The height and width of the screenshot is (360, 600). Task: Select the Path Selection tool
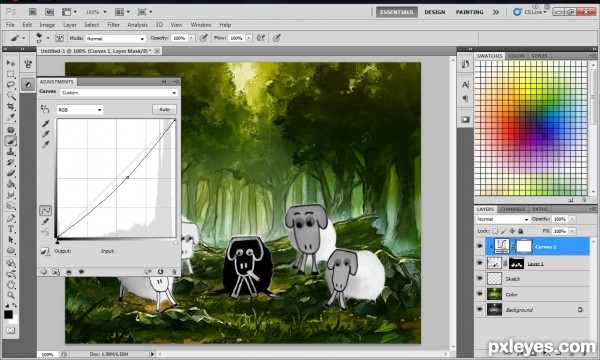pos(11,240)
